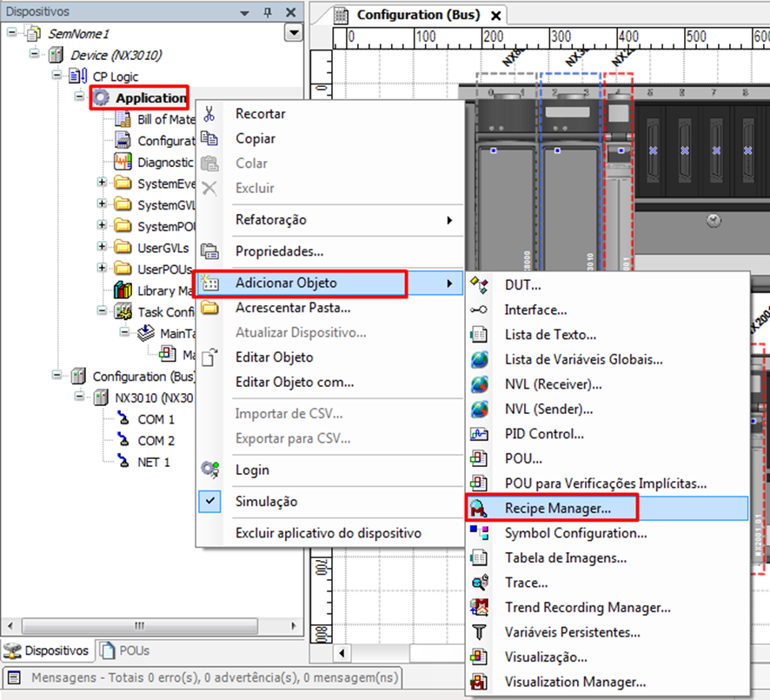Click the Trace icon in submenu

point(479,583)
